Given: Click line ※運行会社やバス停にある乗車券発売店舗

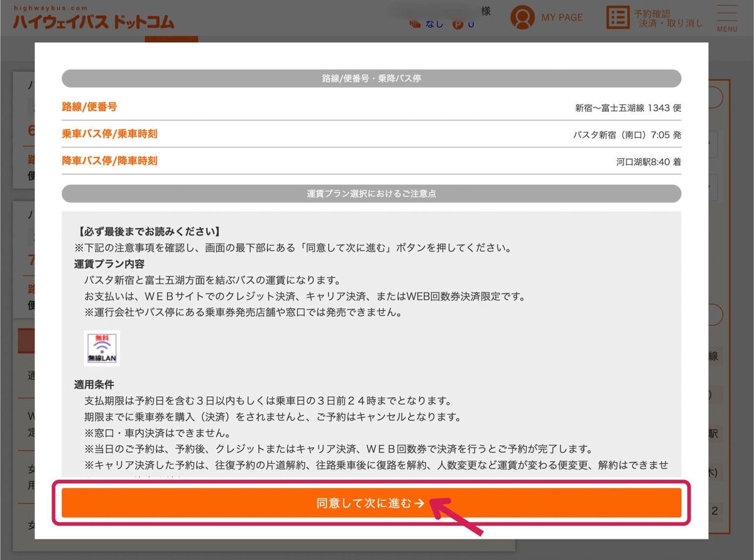Looking at the screenshot, I should (x=243, y=312).
